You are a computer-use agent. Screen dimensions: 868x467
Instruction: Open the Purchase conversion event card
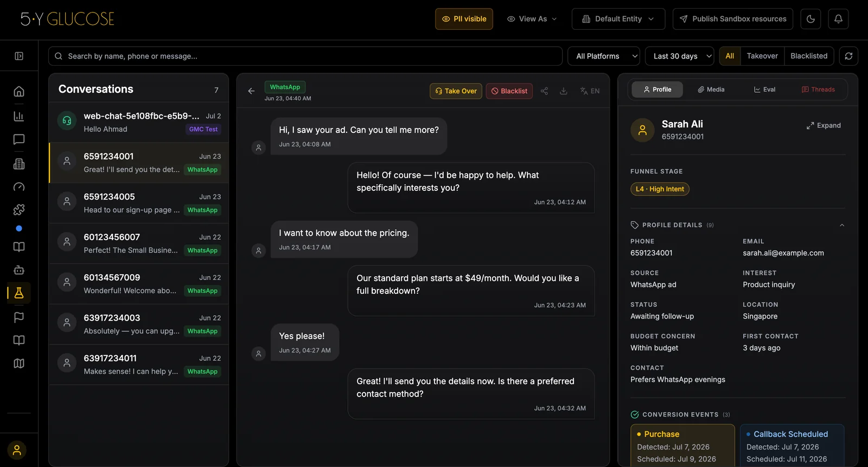pos(682,445)
